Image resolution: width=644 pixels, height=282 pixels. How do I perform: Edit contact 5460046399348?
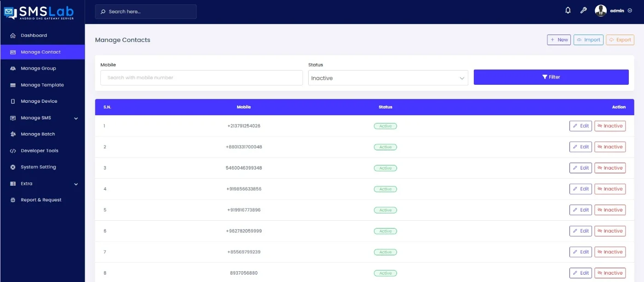581,168
